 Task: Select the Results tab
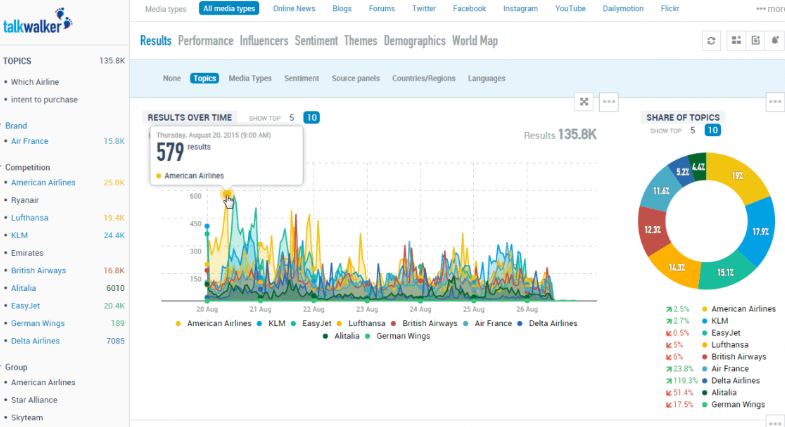(x=156, y=41)
